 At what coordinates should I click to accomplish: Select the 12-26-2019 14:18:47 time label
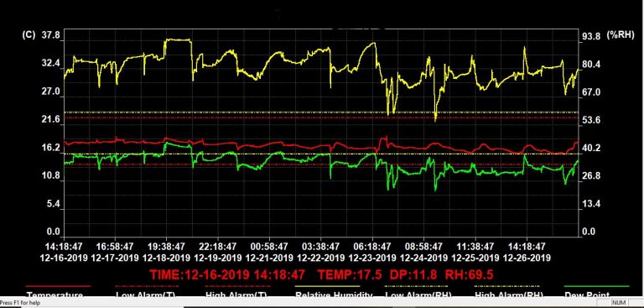tap(527, 252)
